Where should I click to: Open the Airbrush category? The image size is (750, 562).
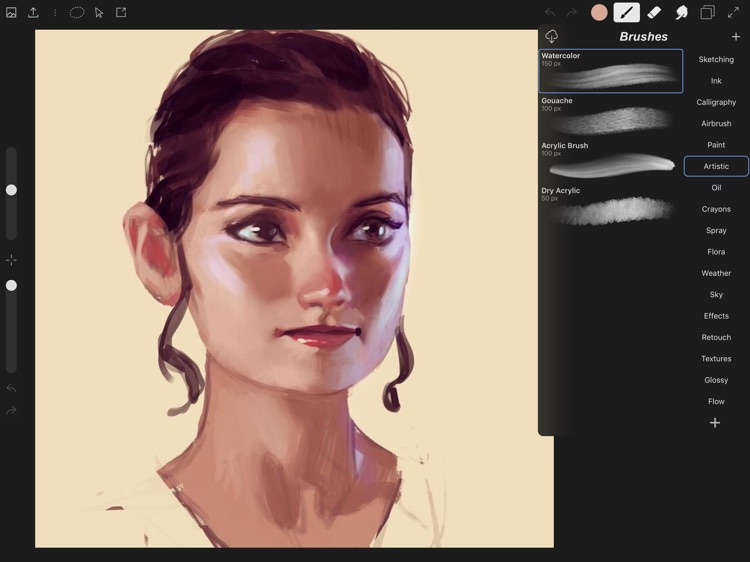point(716,123)
